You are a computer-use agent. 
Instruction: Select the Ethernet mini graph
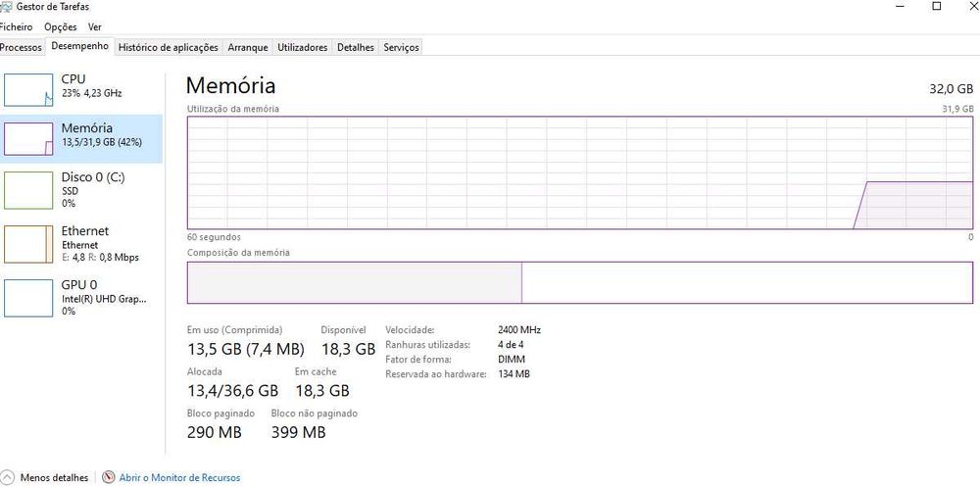pos(28,244)
